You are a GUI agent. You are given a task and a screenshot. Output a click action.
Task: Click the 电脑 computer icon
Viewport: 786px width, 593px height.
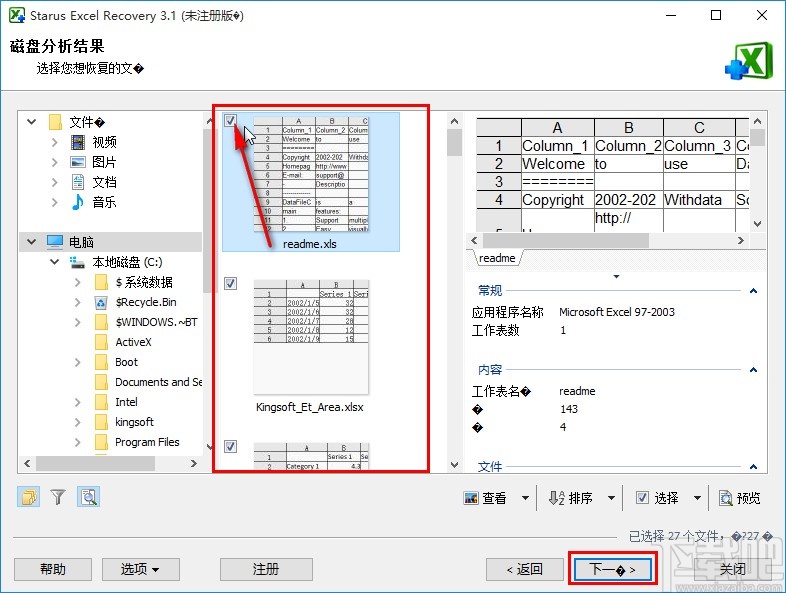pyautogui.click(x=55, y=242)
